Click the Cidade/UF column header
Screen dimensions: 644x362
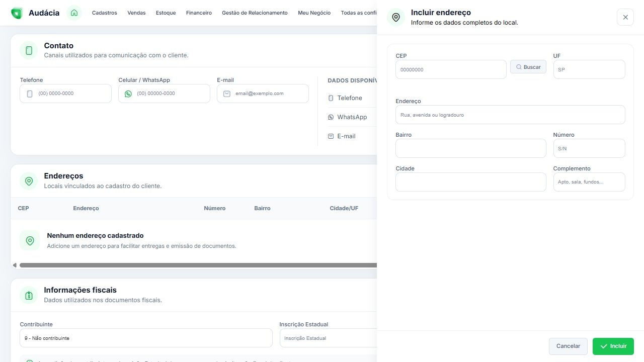point(344,208)
